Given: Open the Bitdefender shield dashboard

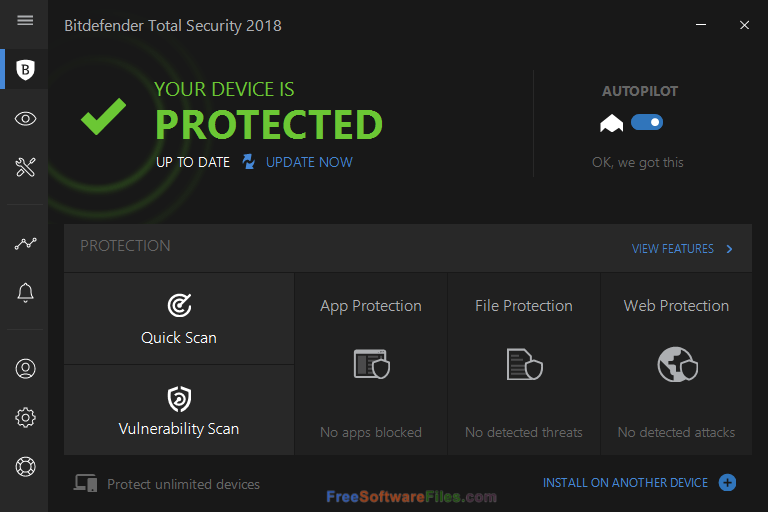Looking at the screenshot, I should (25, 70).
